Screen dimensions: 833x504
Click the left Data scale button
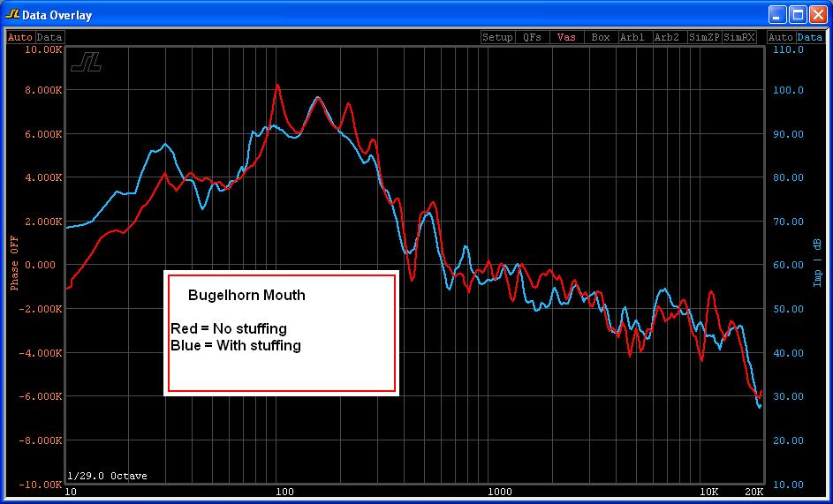tap(50, 37)
